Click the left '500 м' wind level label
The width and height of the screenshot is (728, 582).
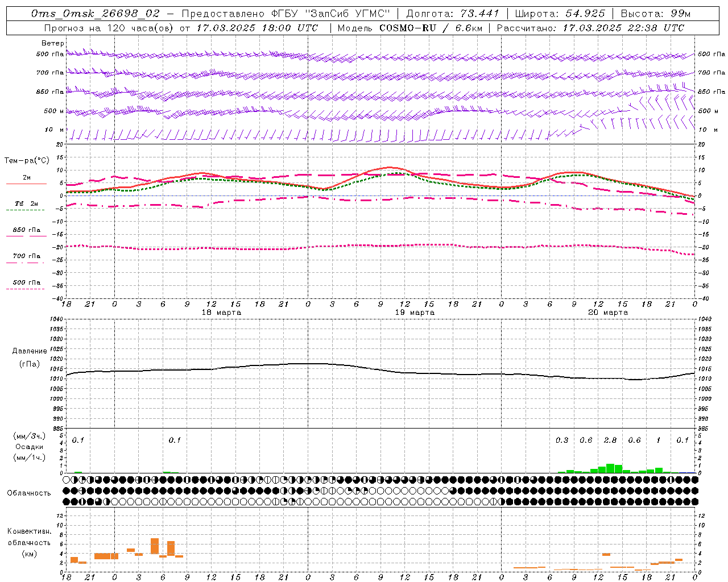pyautogui.click(x=54, y=111)
